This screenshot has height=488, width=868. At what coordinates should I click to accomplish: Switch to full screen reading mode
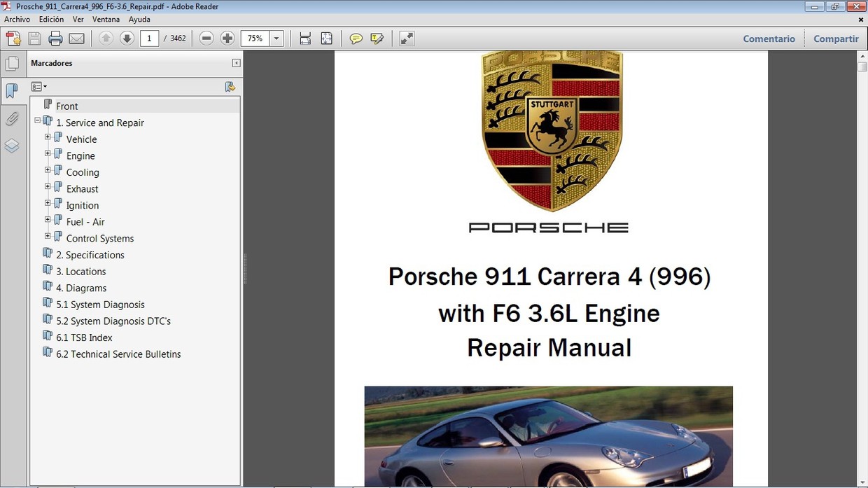click(x=406, y=39)
